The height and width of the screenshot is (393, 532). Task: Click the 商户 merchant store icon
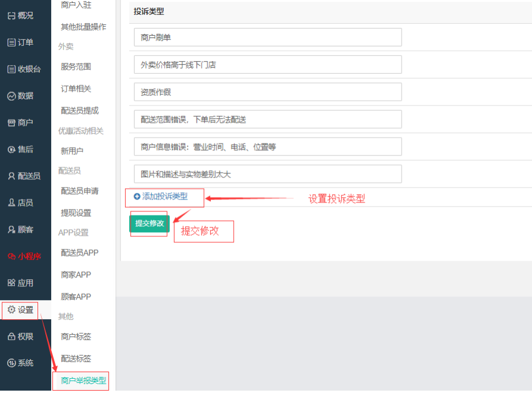(x=11, y=123)
